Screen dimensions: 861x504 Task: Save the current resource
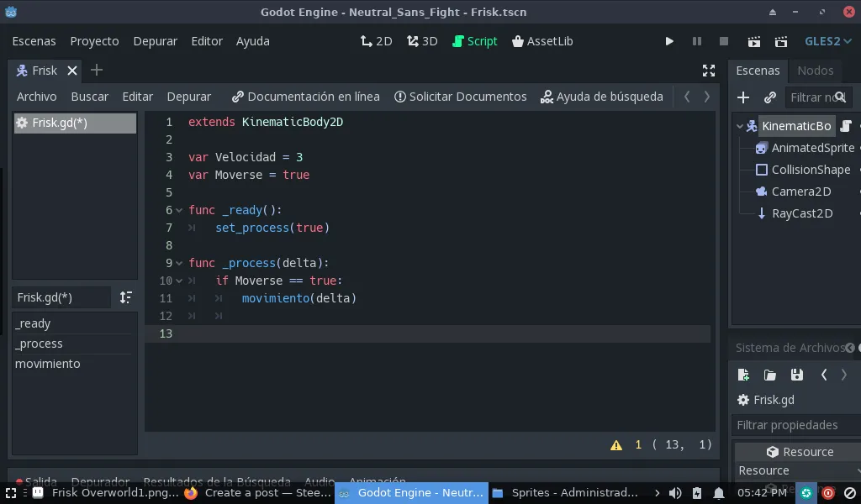pos(797,375)
